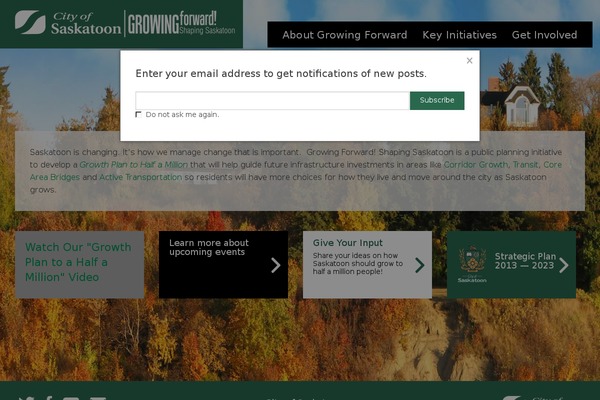Open the Growth Plan to Half a Million link
Image resolution: width=600 pixels, height=400 pixels.
point(134,165)
